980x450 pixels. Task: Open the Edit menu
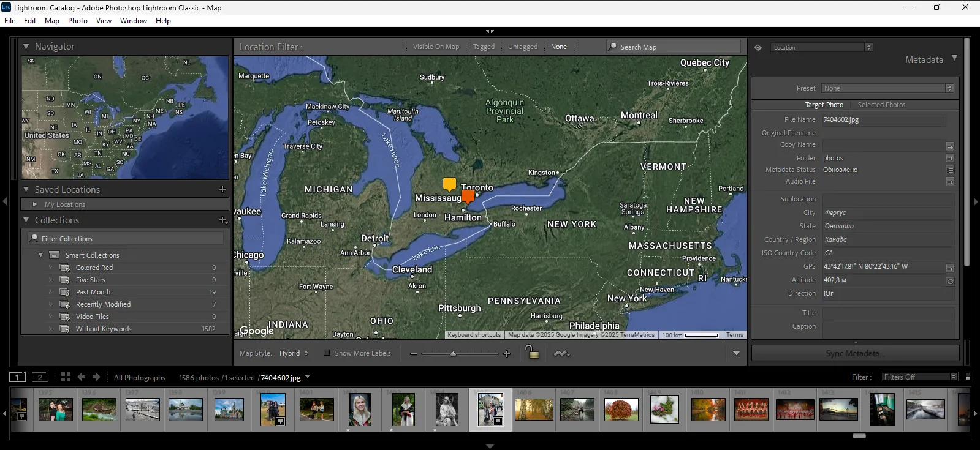[x=30, y=21]
